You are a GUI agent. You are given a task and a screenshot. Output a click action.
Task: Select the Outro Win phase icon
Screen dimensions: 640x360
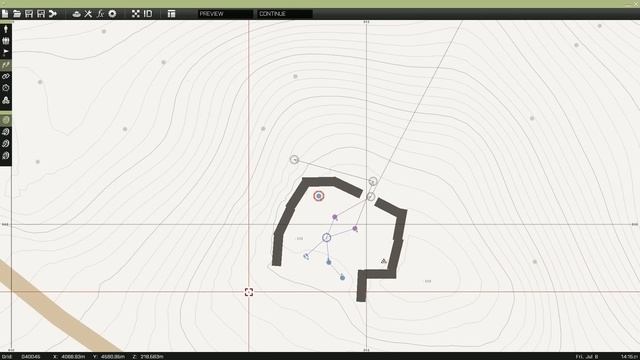[6, 144]
